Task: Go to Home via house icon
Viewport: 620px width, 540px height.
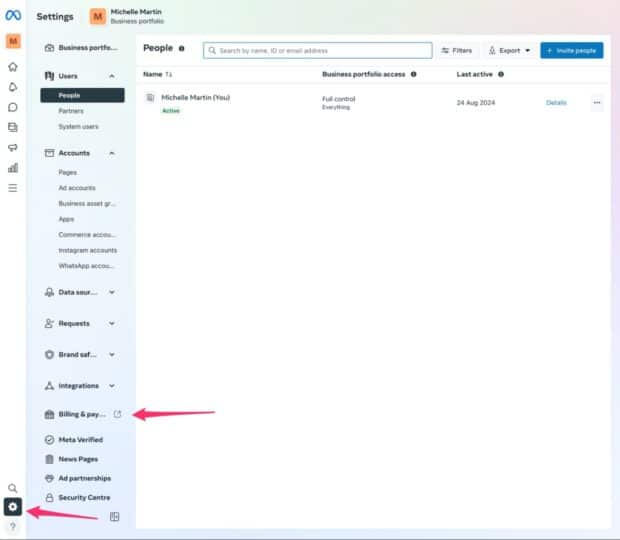Action: (13, 67)
